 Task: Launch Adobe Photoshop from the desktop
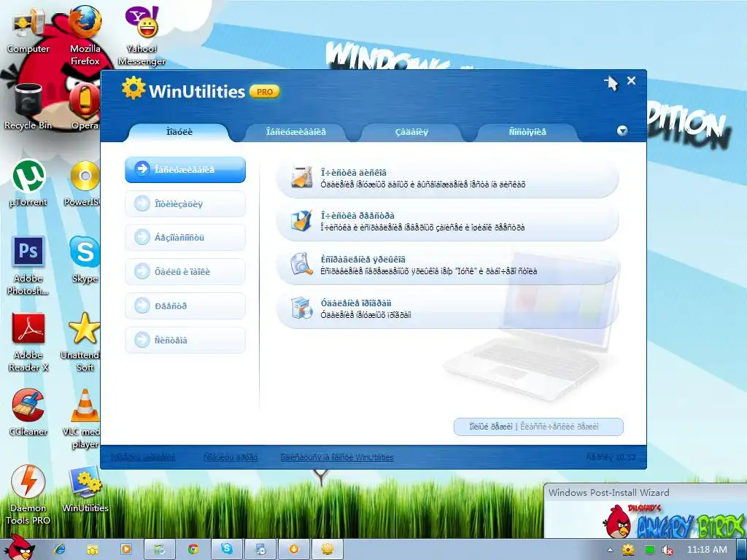[x=28, y=265]
